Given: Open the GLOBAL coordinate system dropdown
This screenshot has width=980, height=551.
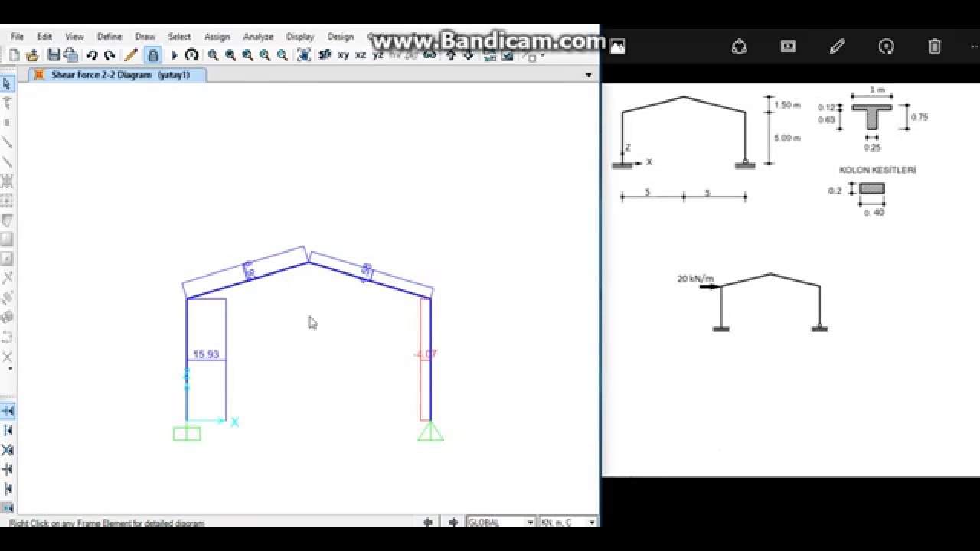Looking at the screenshot, I should tap(501, 522).
